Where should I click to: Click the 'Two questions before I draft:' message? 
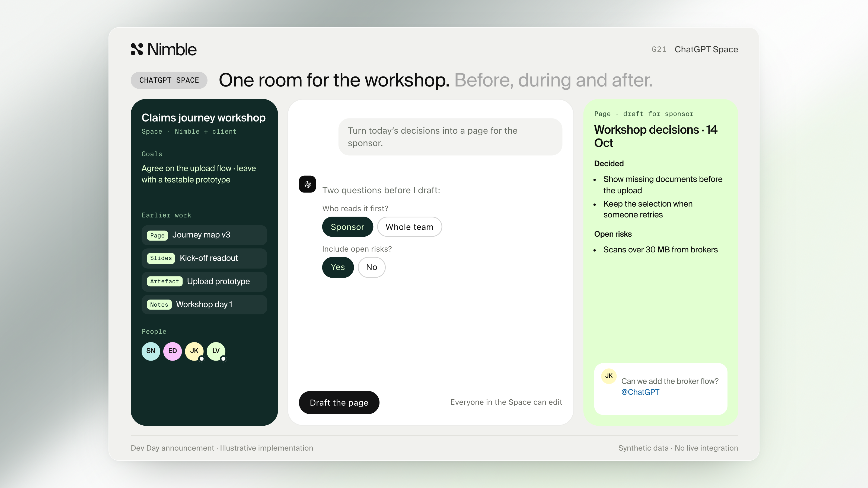tap(381, 191)
